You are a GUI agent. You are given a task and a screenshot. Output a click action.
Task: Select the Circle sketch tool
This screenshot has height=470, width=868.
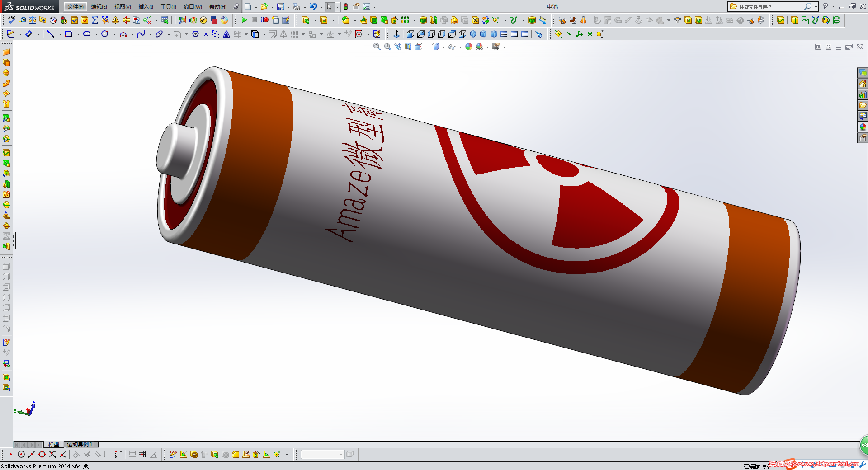[x=105, y=34]
